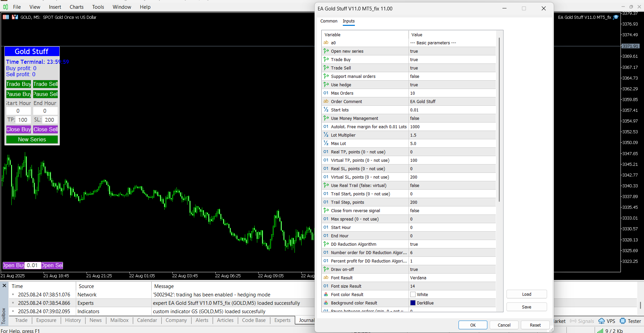The width and height of the screenshot is (644, 333).
Task: Click the icon beside Draw on-off
Action: (x=326, y=269)
